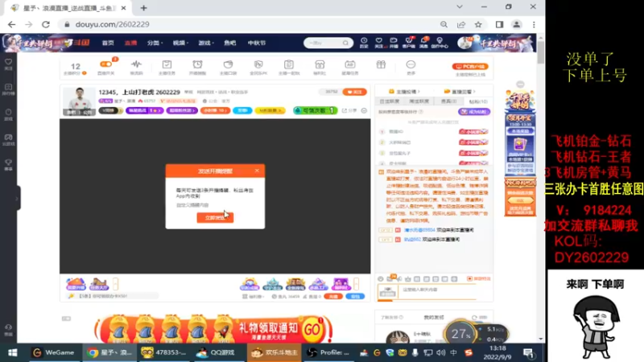Open the shop storefront toolbar icon
The width and height of the screenshot is (644, 362).
click(320, 64)
